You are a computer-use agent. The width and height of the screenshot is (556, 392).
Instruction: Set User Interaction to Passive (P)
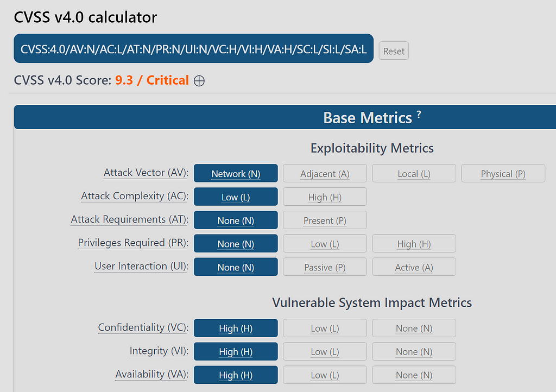point(325,267)
